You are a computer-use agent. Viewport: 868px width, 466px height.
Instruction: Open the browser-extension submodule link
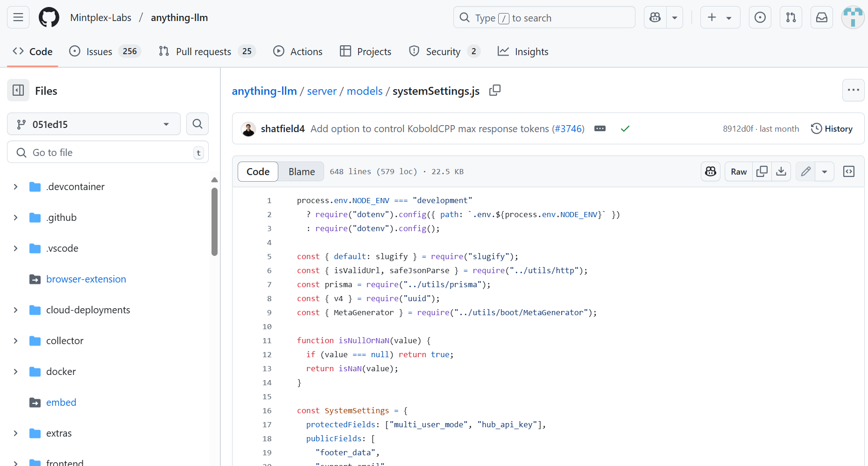pyautogui.click(x=86, y=279)
